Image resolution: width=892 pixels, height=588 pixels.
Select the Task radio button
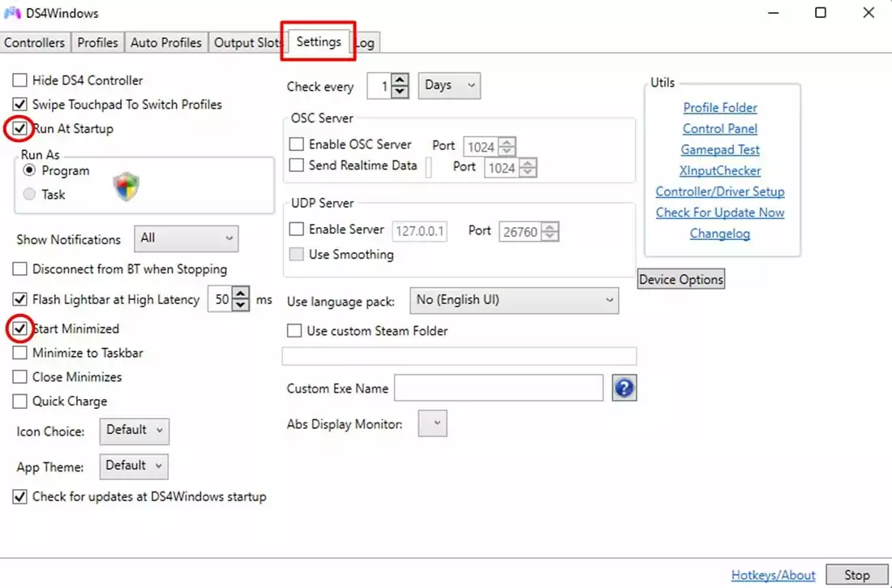point(30,195)
